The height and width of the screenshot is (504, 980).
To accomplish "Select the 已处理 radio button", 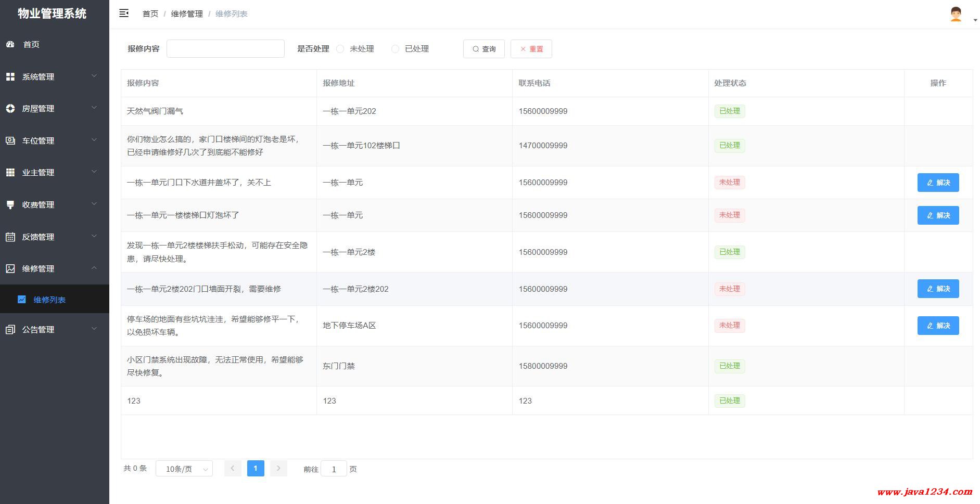I will (x=396, y=49).
